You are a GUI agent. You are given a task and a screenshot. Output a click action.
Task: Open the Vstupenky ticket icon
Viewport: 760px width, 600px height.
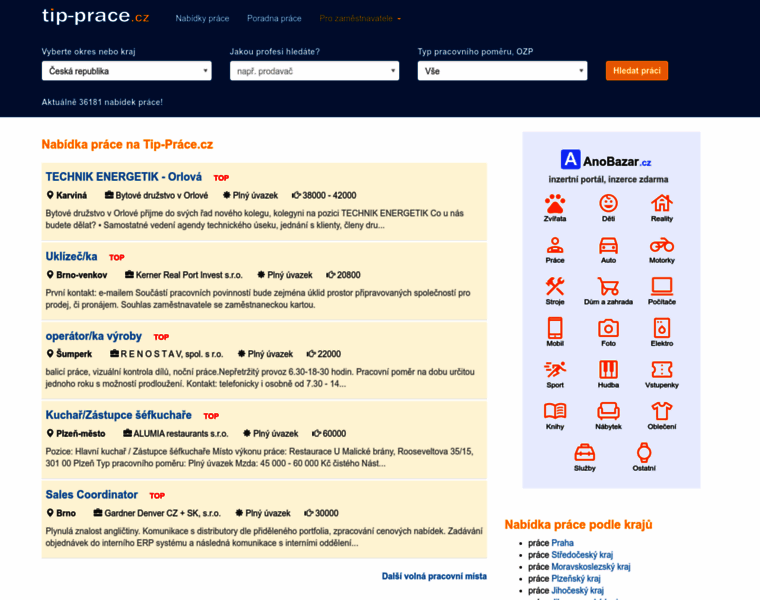[x=662, y=370]
